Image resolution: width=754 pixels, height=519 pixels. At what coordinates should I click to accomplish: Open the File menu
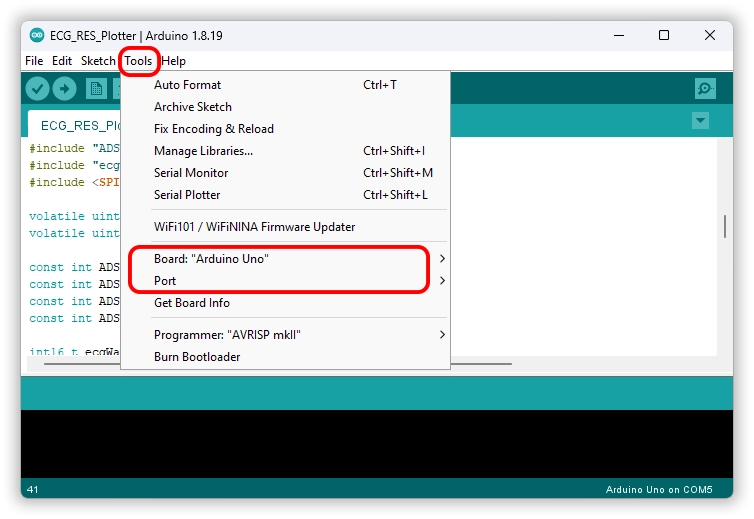coord(34,61)
